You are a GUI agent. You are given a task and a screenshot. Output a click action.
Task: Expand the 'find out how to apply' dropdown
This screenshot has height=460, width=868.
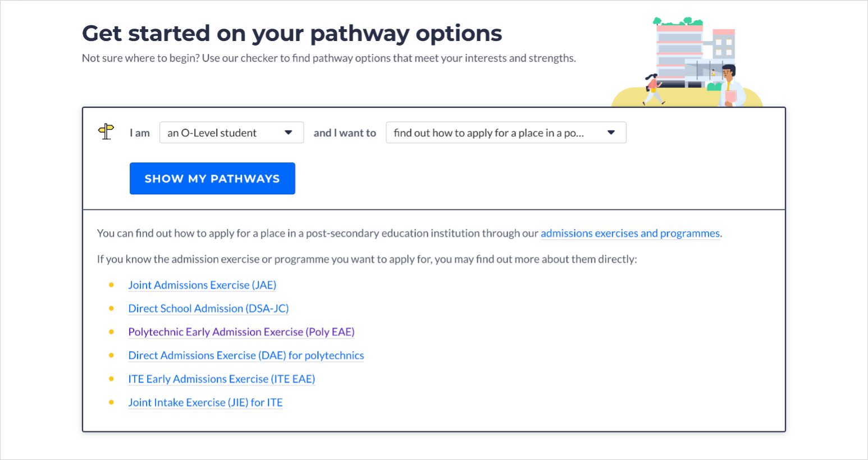point(506,133)
